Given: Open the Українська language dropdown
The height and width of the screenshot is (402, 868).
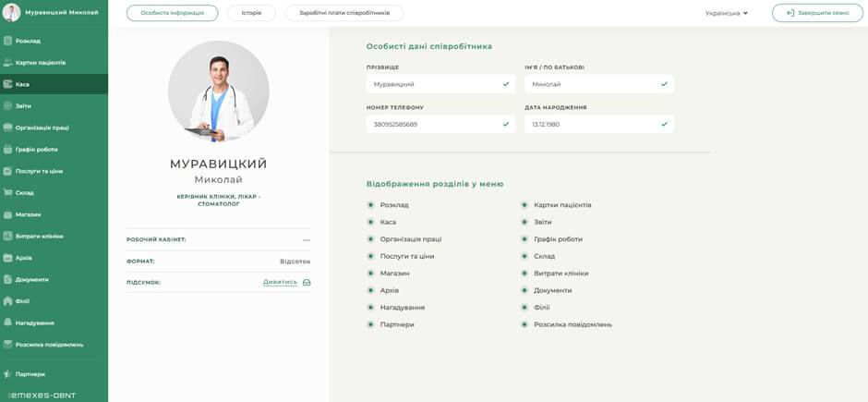Looking at the screenshot, I should pyautogui.click(x=726, y=13).
